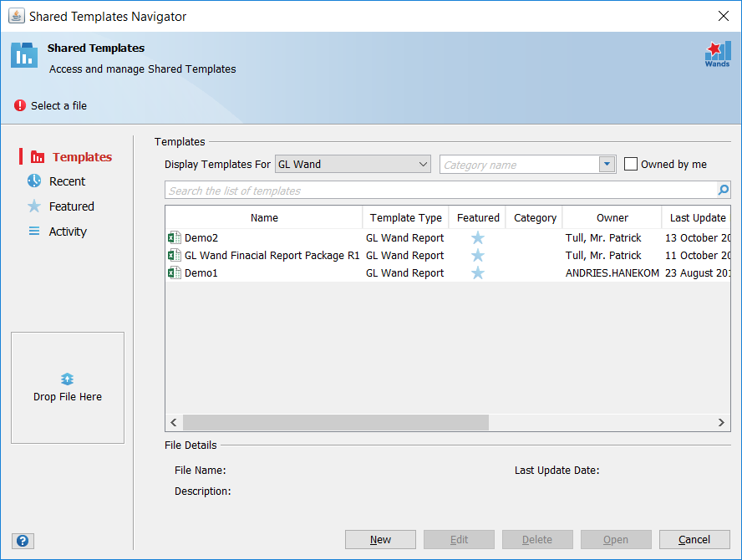
Task: Click the red Select a file warning icon
Action: click(x=20, y=105)
